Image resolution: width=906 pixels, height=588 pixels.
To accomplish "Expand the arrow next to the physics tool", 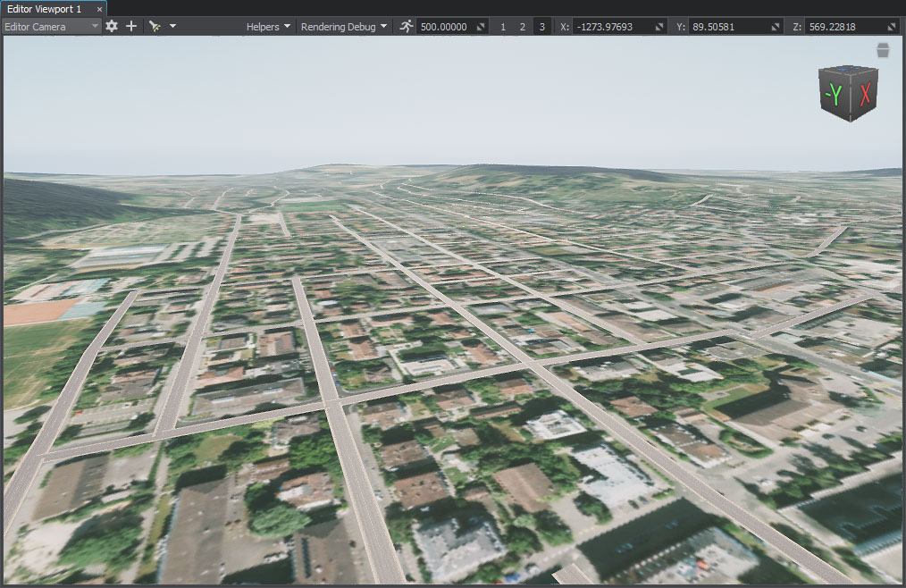I will click(172, 27).
